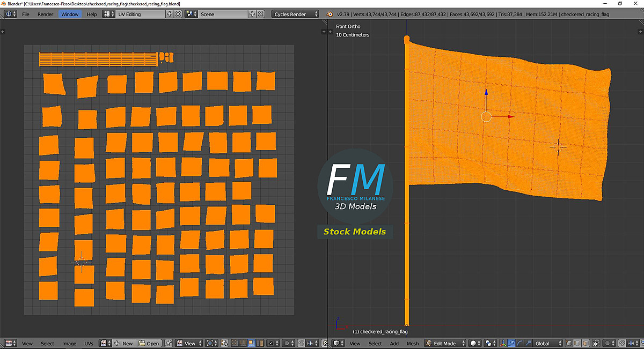Click the New image button
The height and width of the screenshot is (349, 644).
coord(123,343)
